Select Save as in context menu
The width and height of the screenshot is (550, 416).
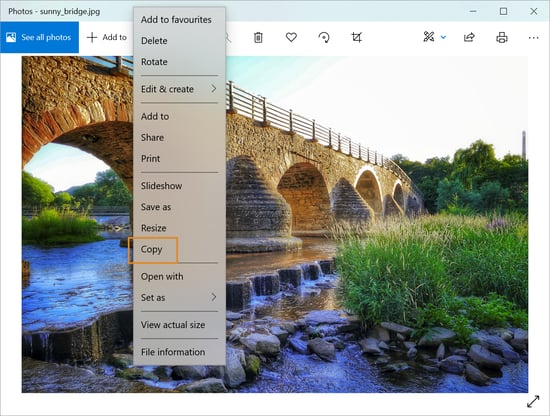(x=179, y=207)
